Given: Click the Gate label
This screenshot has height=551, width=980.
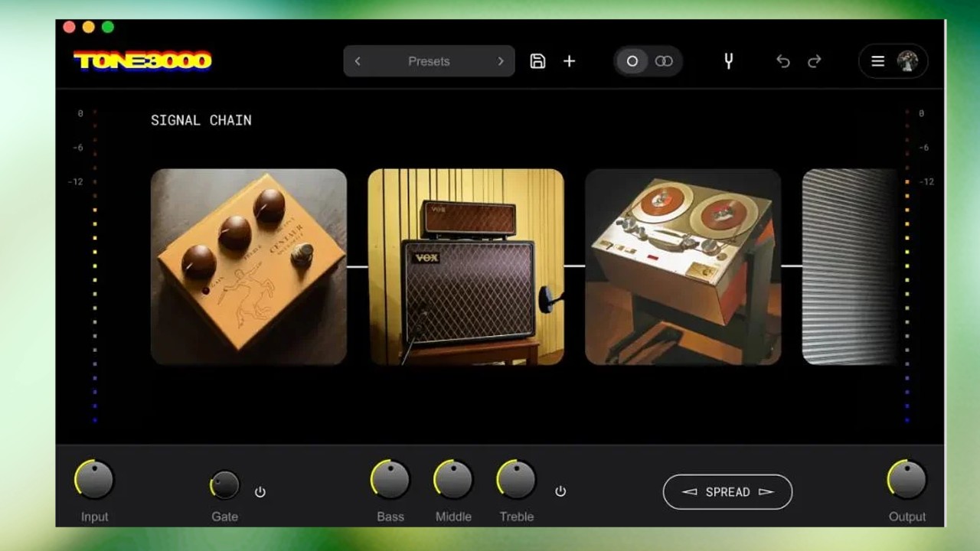Looking at the screenshot, I should point(224,517).
